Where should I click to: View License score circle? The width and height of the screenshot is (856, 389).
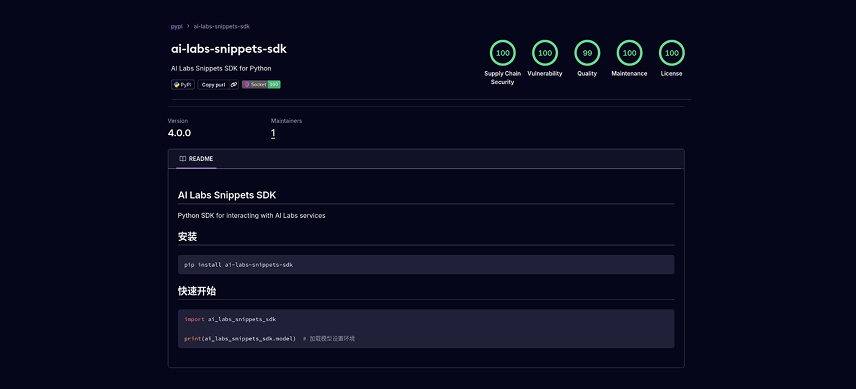click(671, 53)
